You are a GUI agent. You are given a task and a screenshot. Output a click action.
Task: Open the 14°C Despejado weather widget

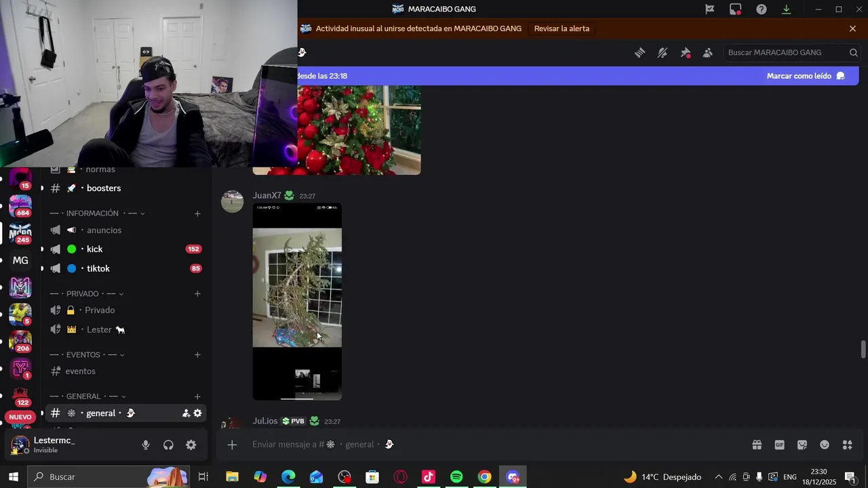[x=663, y=477]
